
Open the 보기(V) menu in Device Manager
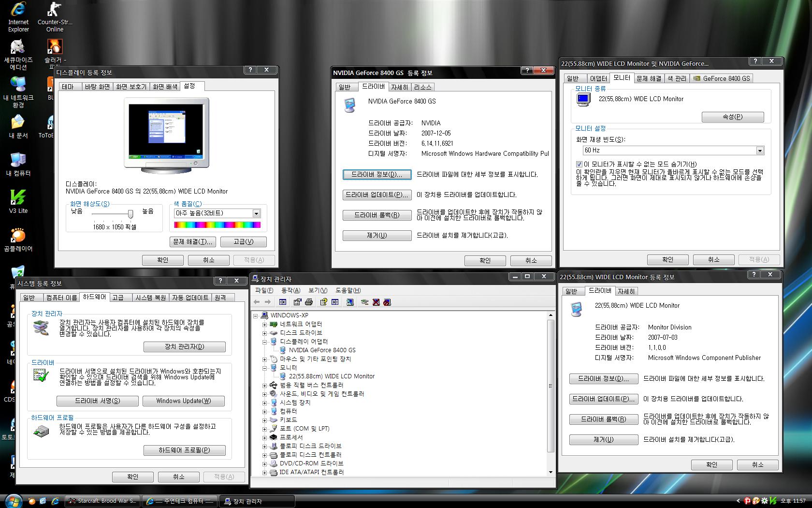coord(318,290)
